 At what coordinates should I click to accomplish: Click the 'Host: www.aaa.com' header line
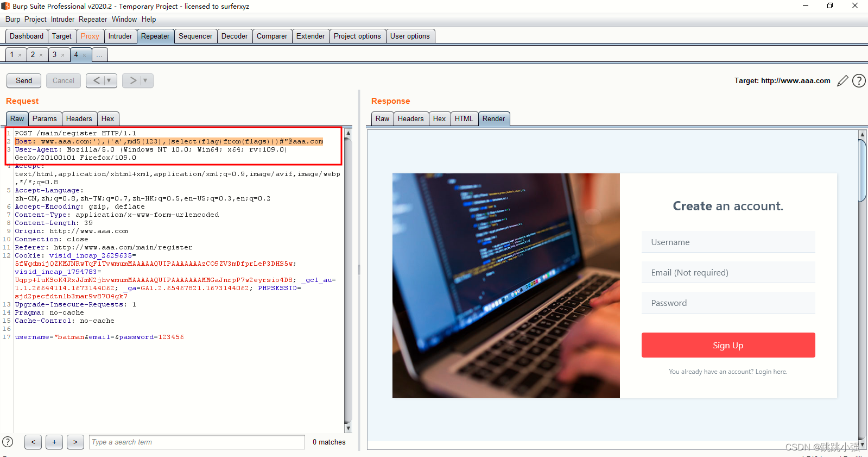click(169, 141)
